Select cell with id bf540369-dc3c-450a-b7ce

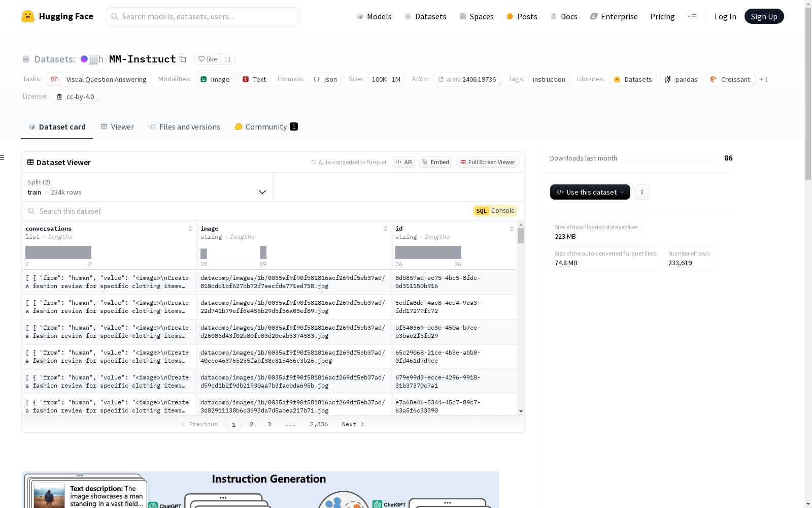pyautogui.click(x=454, y=332)
